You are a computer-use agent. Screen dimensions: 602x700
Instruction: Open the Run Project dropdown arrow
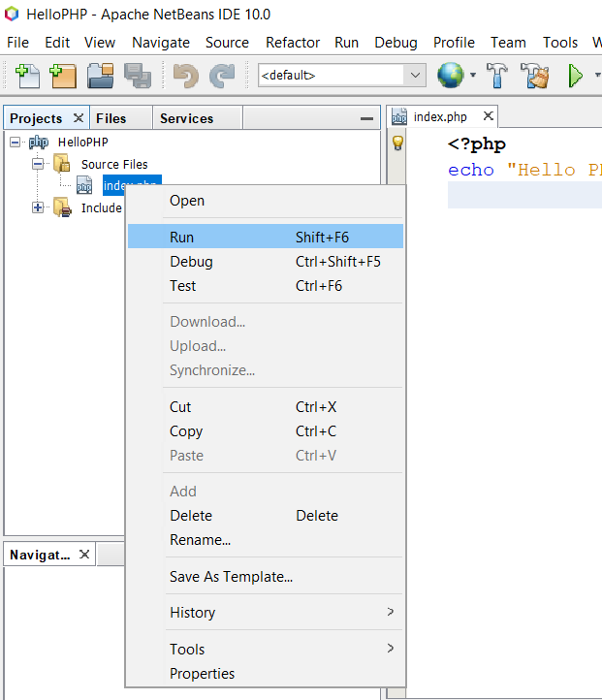(597, 75)
